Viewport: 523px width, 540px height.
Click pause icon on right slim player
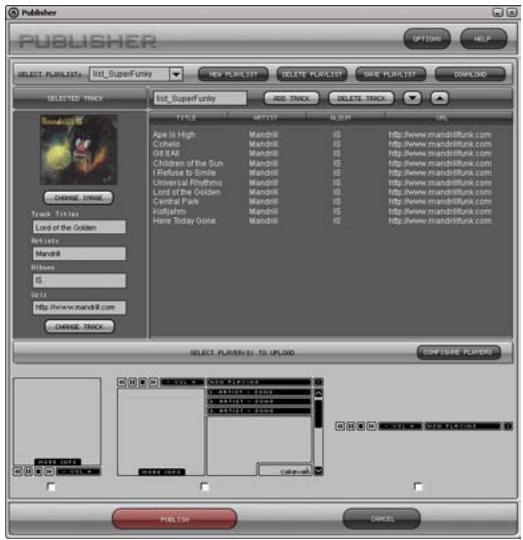coord(351,426)
